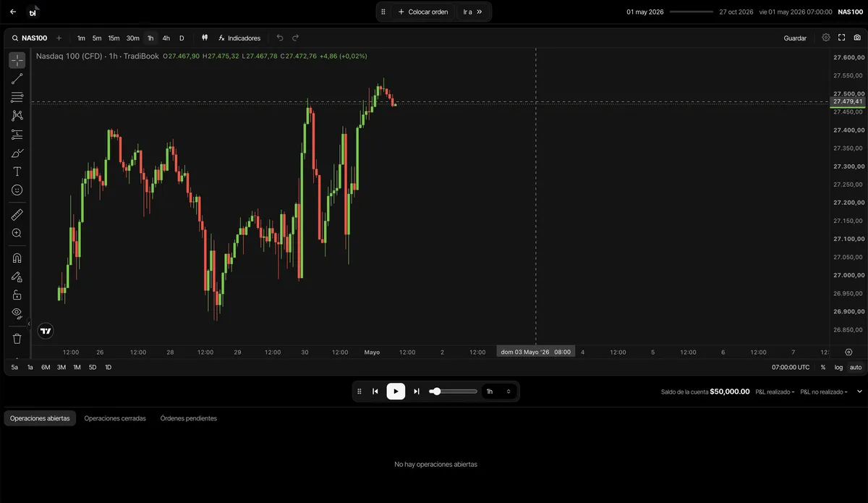Select the trend line drawing tool
The image size is (868, 503).
[x=17, y=79]
